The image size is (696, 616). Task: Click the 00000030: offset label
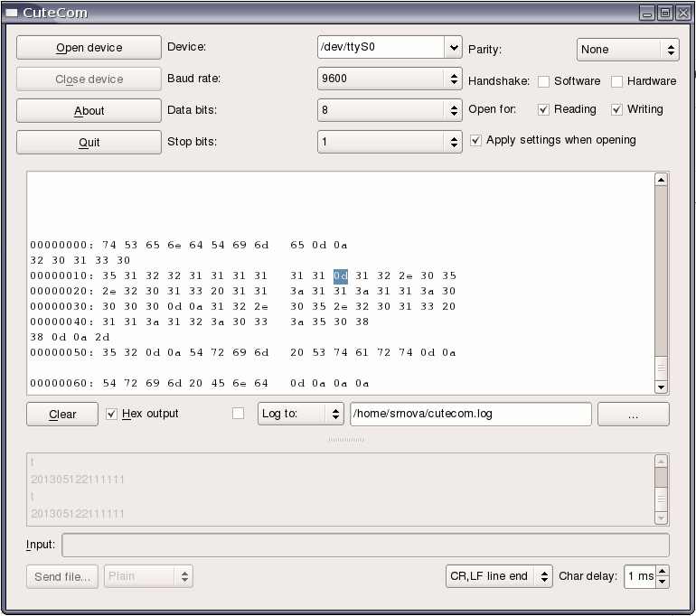click(x=61, y=307)
